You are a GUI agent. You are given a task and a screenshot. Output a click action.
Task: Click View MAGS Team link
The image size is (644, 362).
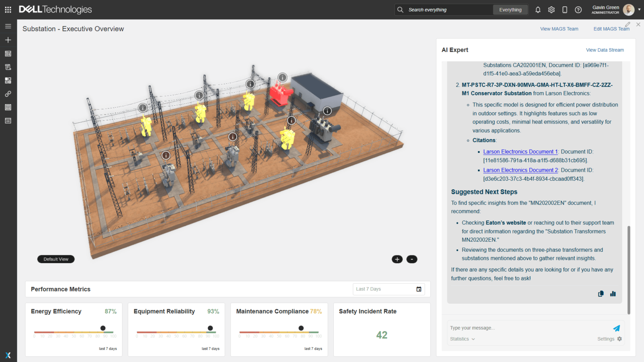pos(559,29)
